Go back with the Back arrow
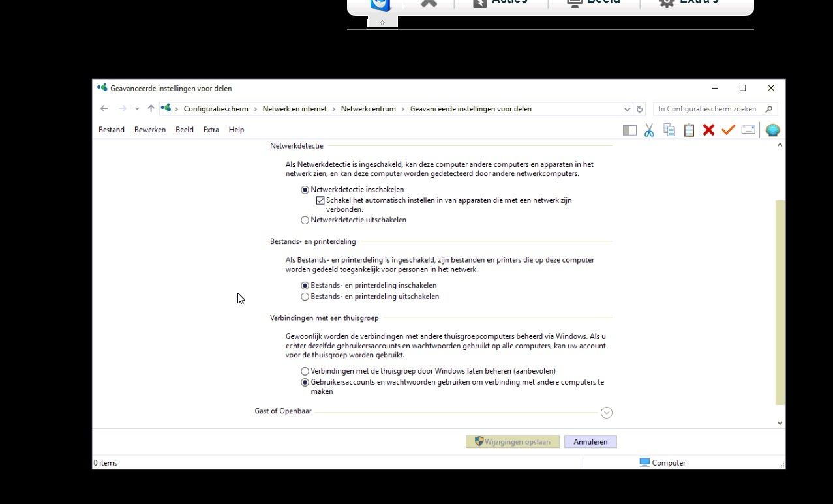Image resolution: width=833 pixels, height=504 pixels. [104, 109]
